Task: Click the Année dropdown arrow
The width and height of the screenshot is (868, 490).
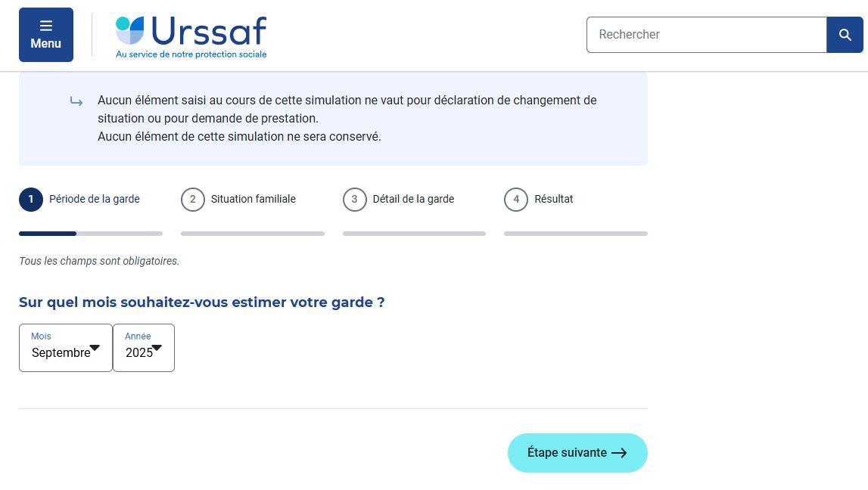Action: click(157, 348)
